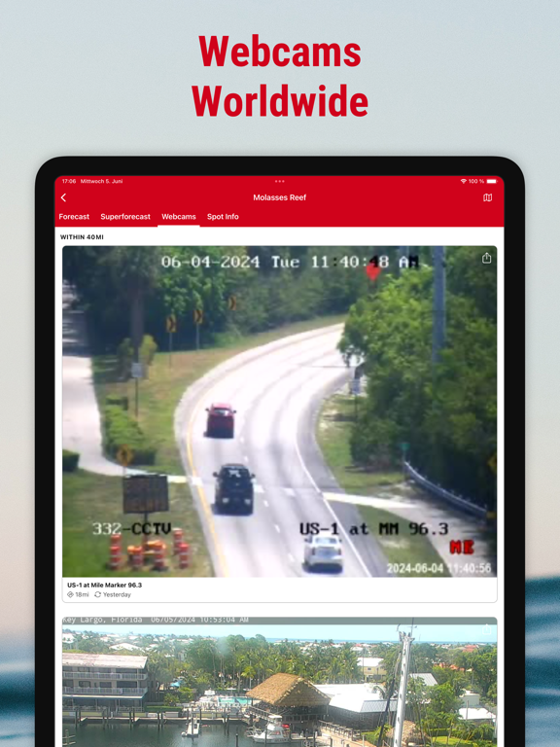Tap the Yesterday update label

click(x=117, y=594)
